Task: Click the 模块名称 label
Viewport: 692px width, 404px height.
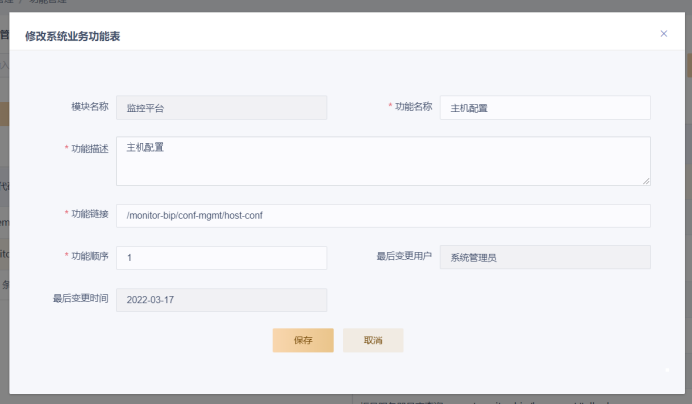Action: 89,106
